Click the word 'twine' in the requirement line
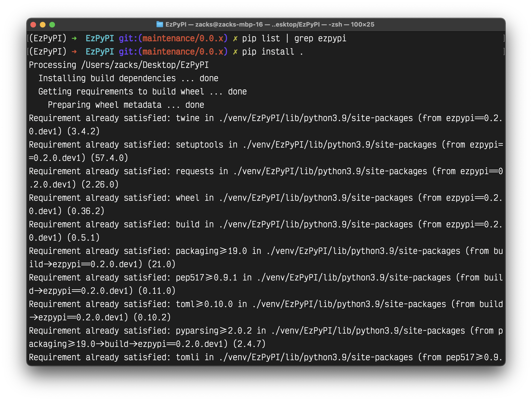Screen dimensions: 532x401 [x=187, y=118]
